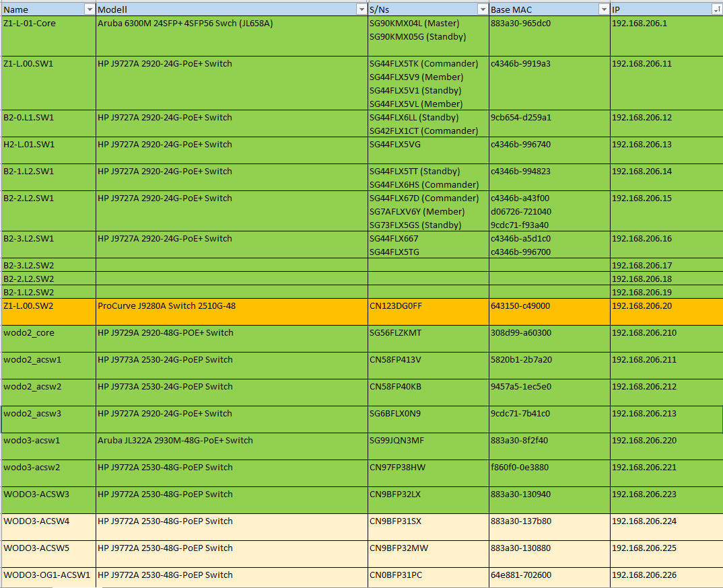
Task: Open the Base MAC column filter dropdown
Action: pos(604,9)
